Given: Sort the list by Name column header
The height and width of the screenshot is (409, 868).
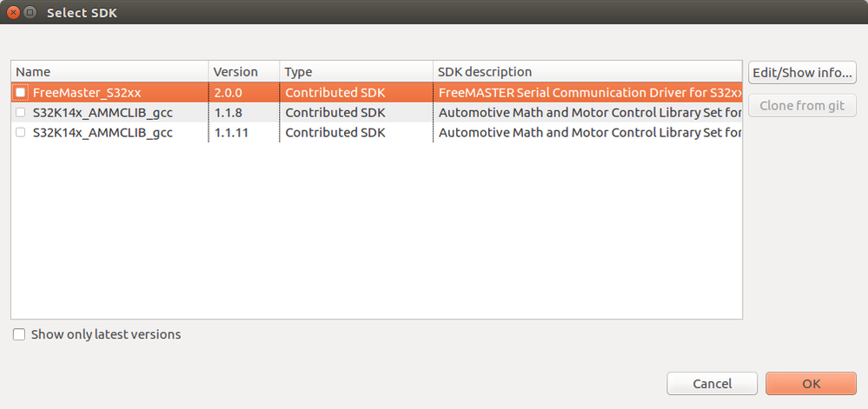Looking at the screenshot, I should 109,72.
